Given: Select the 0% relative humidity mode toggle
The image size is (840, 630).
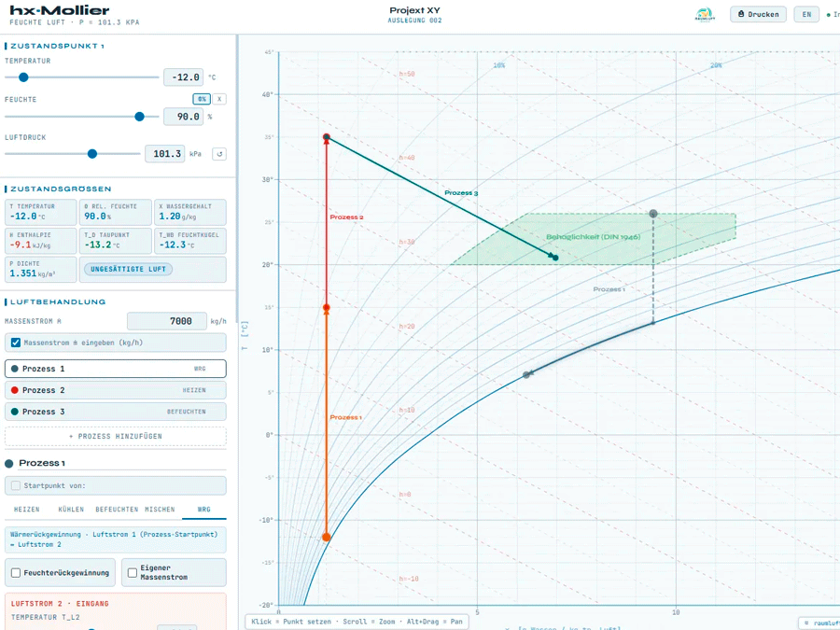Looking at the screenshot, I should pos(202,99).
